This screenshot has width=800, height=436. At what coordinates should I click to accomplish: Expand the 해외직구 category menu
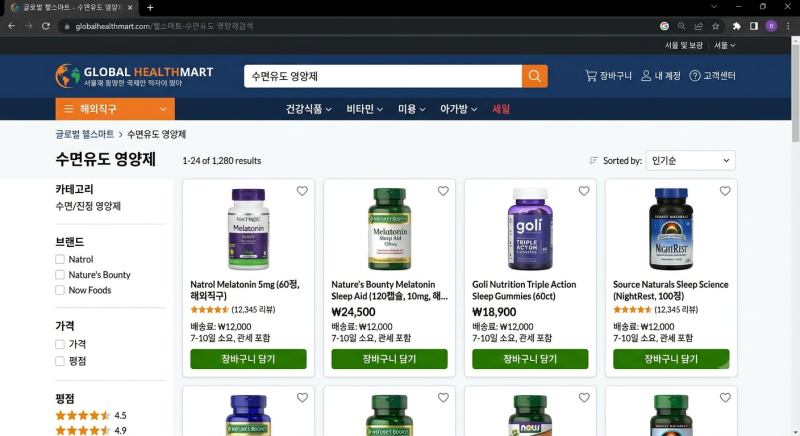point(115,109)
